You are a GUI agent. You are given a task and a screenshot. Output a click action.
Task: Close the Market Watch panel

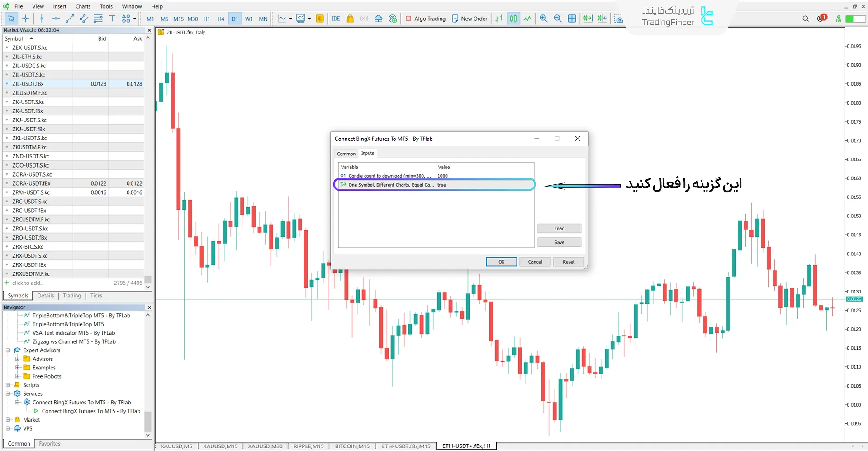coord(149,30)
